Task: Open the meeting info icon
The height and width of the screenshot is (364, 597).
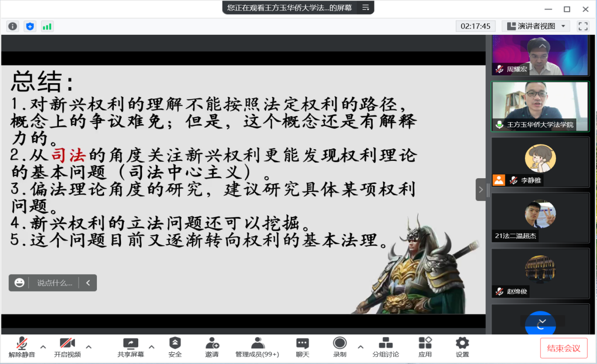Action: (13, 26)
